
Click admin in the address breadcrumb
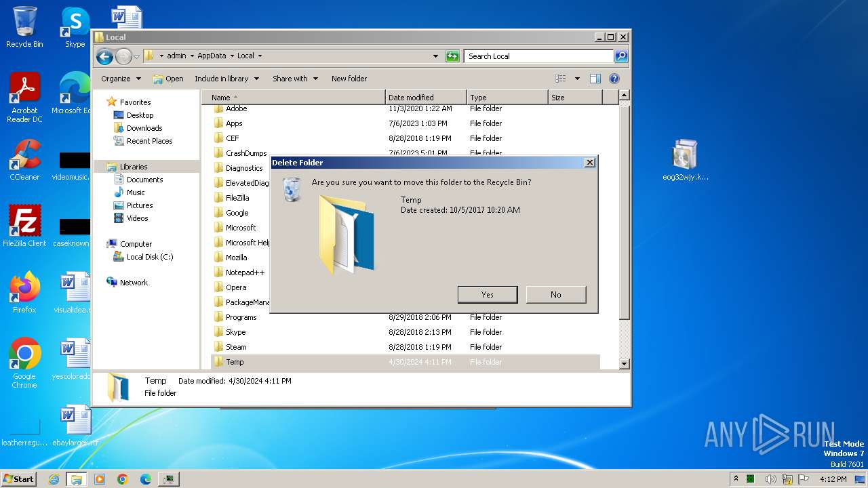(176, 56)
